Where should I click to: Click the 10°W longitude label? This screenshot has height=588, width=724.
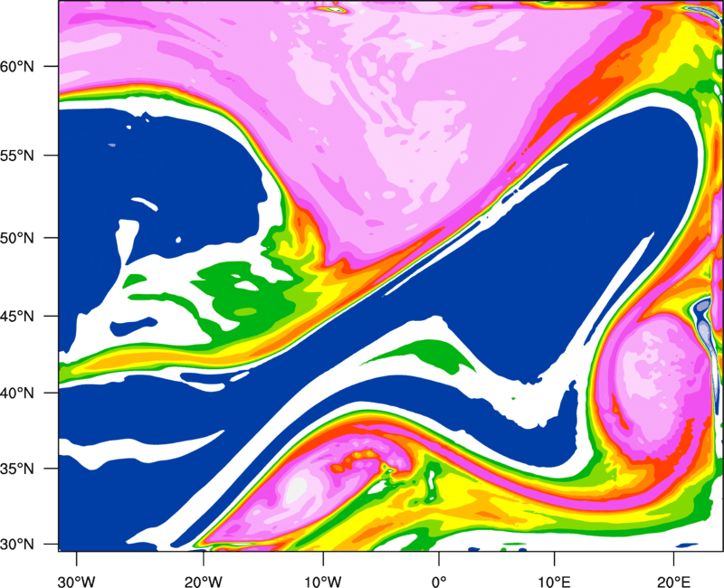pyautogui.click(x=323, y=582)
